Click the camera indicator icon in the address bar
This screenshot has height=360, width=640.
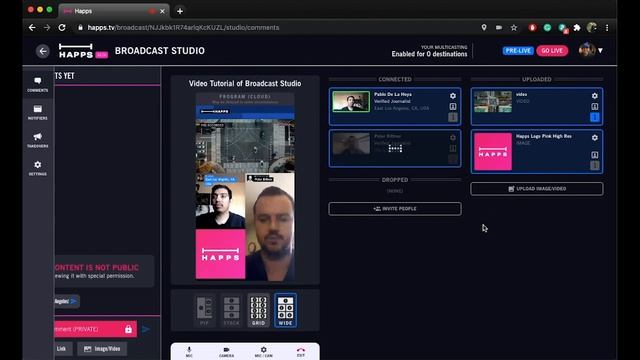click(x=499, y=27)
